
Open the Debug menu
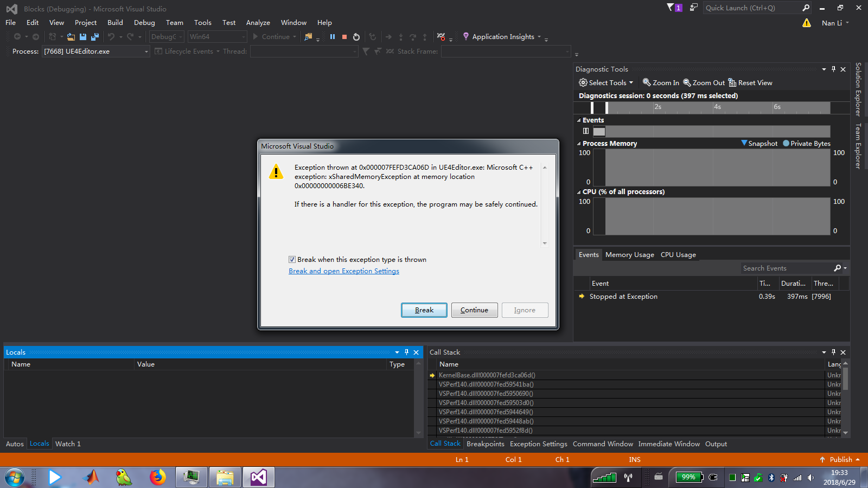[144, 22]
